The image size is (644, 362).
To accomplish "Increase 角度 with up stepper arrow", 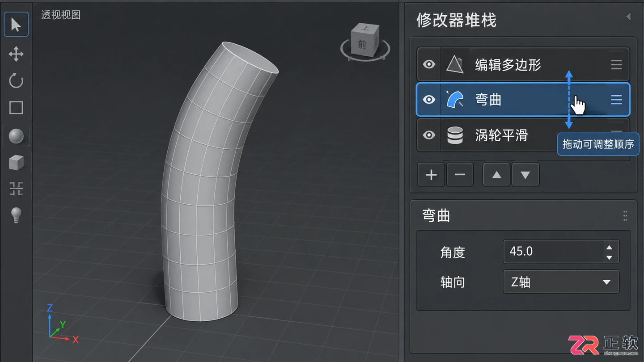I will click(609, 247).
